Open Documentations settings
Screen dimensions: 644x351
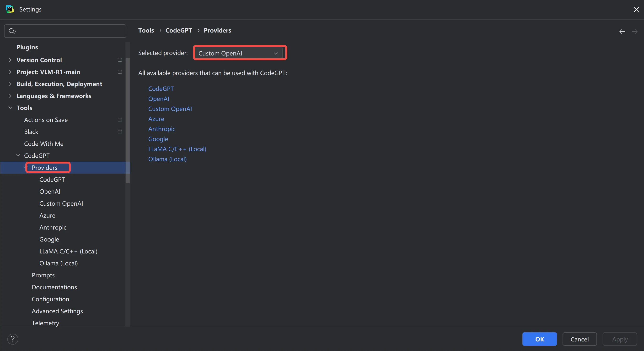pyautogui.click(x=54, y=287)
